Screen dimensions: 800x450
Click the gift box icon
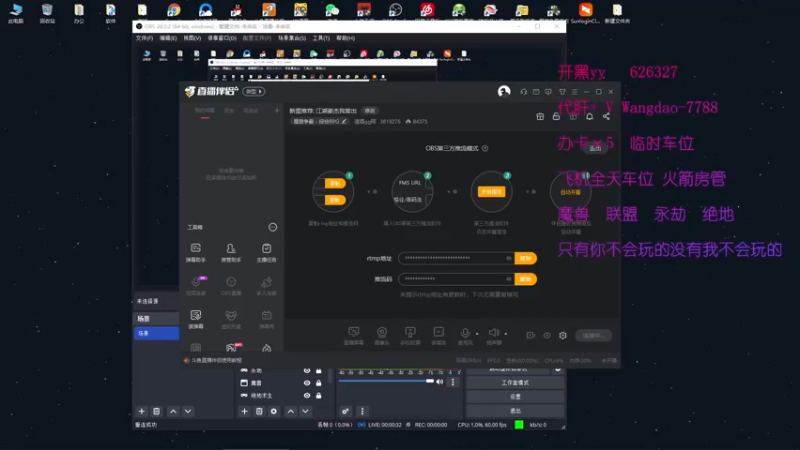540,116
